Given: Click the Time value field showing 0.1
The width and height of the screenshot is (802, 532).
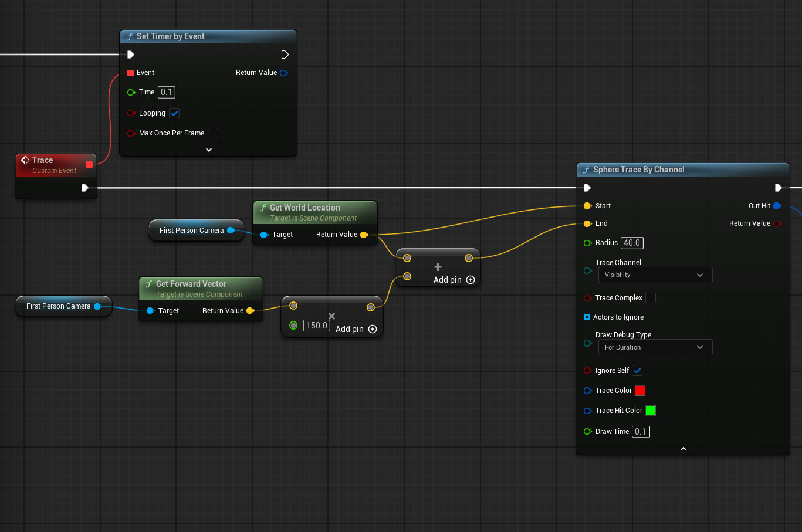Looking at the screenshot, I should [167, 92].
